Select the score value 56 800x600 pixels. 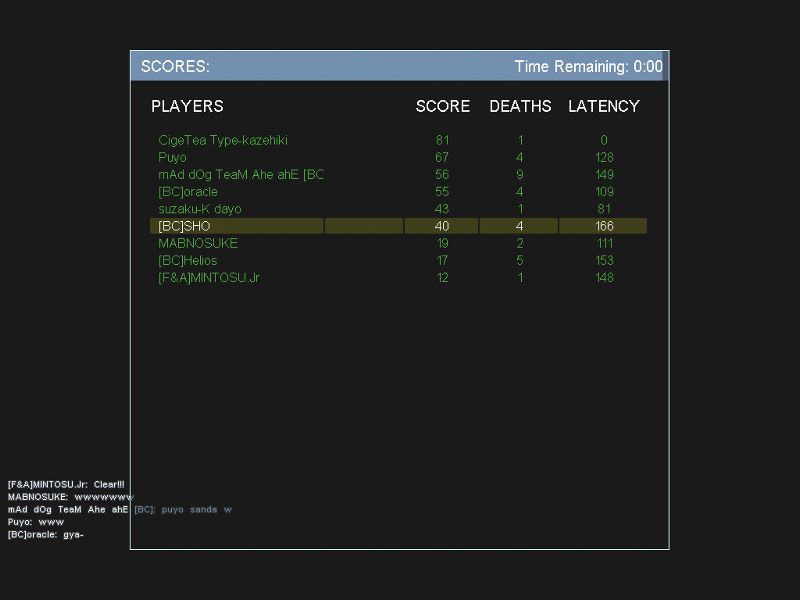pos(442,174)
